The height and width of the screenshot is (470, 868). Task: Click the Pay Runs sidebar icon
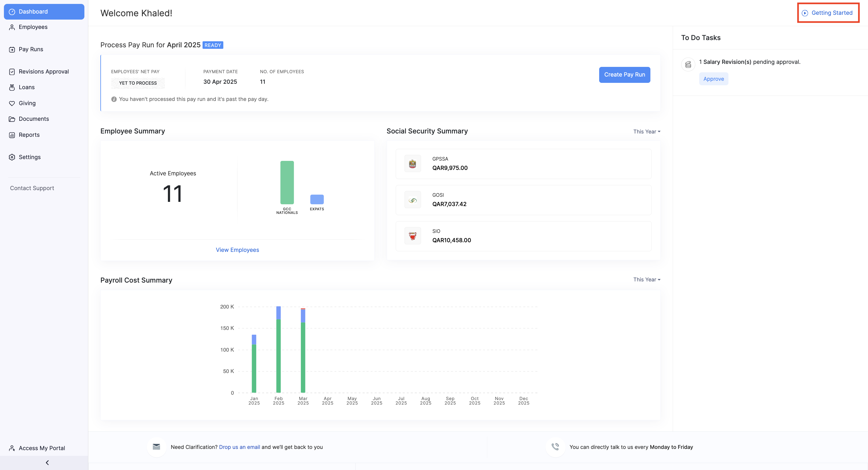pyautogui.click(x=12, y=49)
